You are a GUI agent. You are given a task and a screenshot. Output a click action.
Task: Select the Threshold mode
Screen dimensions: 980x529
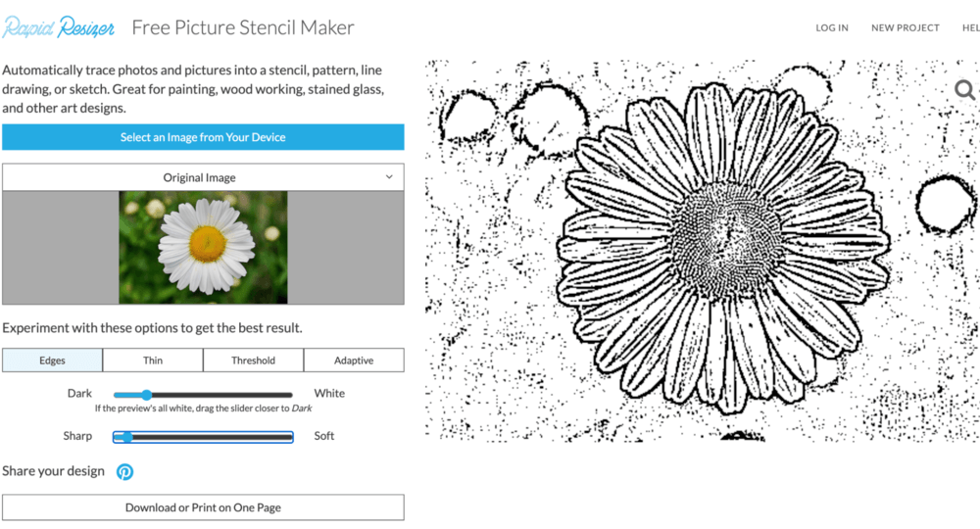(x=253, y=361)
